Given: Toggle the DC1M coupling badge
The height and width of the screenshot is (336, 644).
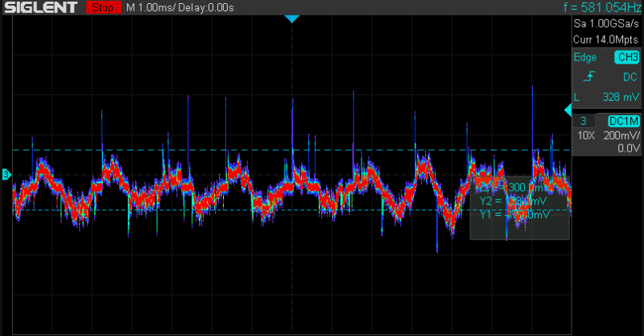Looking at the screenshot, I should (x=624, y=120).
